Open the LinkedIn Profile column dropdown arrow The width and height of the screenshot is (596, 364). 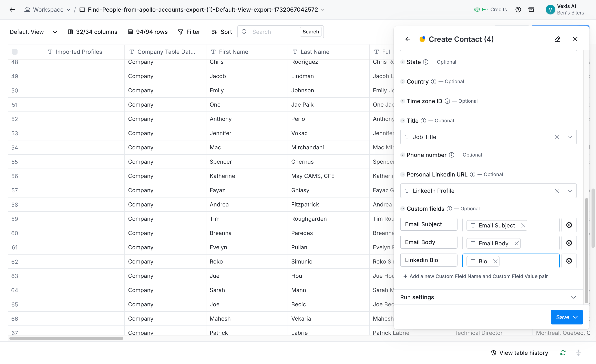point(570,191)
